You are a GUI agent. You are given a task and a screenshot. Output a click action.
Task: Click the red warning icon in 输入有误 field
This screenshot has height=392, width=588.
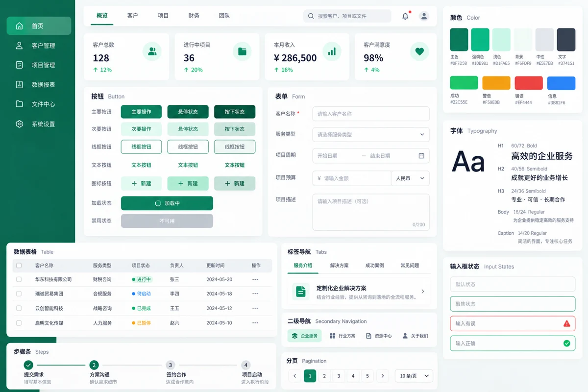567,323
